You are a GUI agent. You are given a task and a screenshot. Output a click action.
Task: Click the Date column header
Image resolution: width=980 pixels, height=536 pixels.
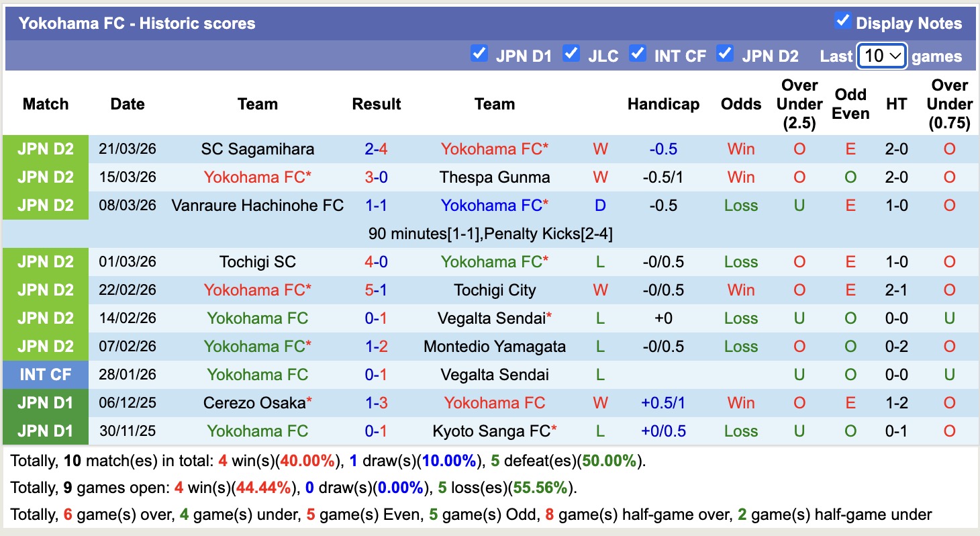coord(127,104)
